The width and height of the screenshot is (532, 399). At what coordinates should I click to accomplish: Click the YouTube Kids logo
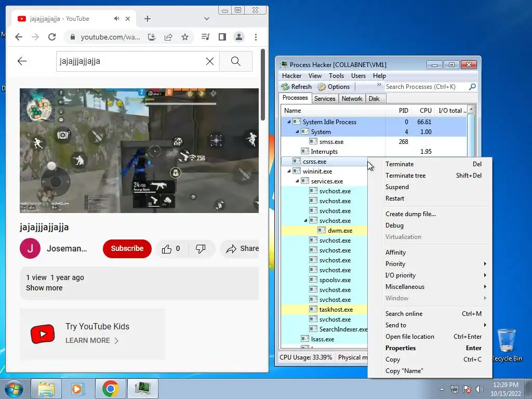(x=43, y=334)
